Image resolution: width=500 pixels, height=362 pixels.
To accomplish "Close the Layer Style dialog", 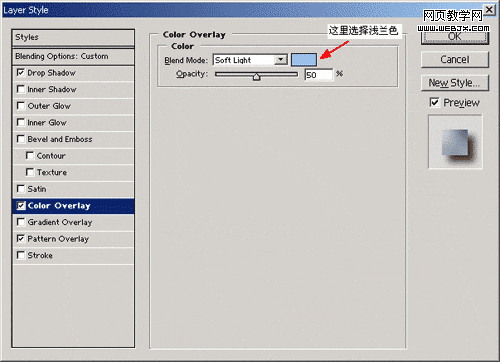I will [x=489, y=10].
